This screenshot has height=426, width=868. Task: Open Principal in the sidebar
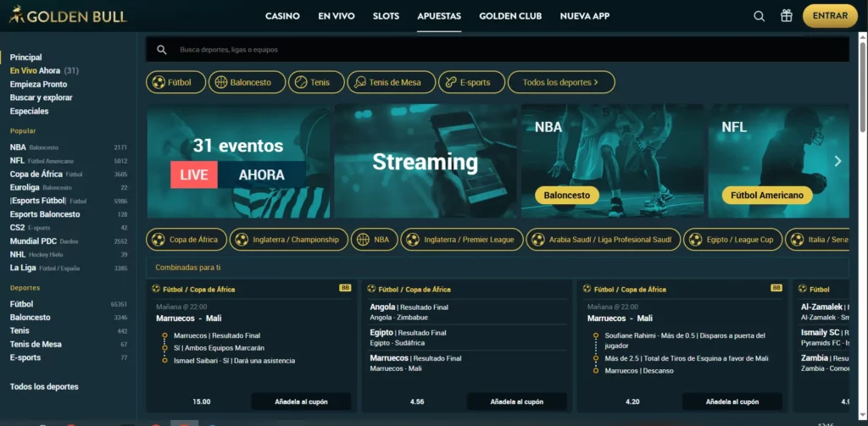[x=25, y=58]
